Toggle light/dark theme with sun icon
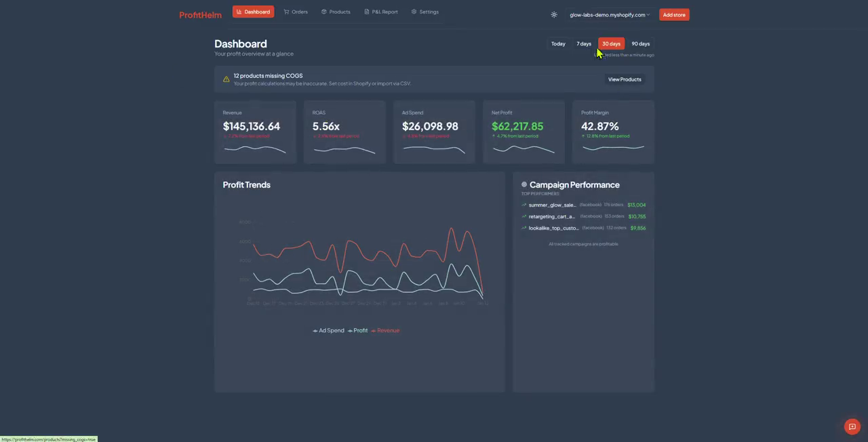 point(554,15)
